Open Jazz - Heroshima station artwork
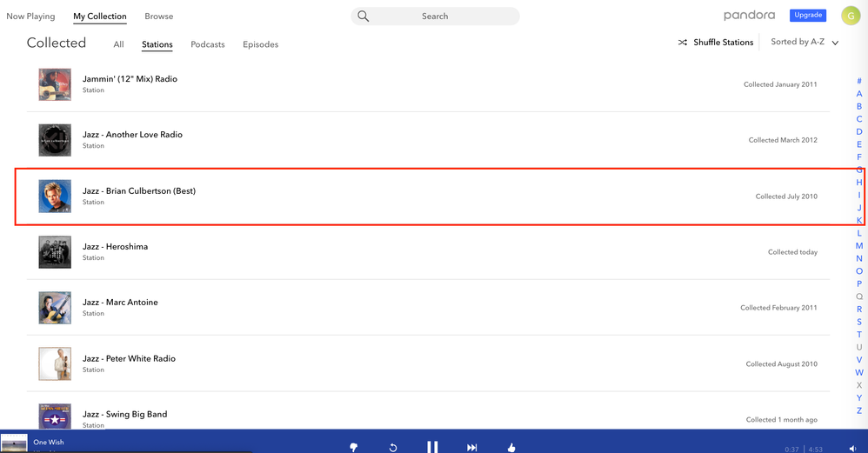Viewport: 868px width, 453px height. (x=55, y=251)
